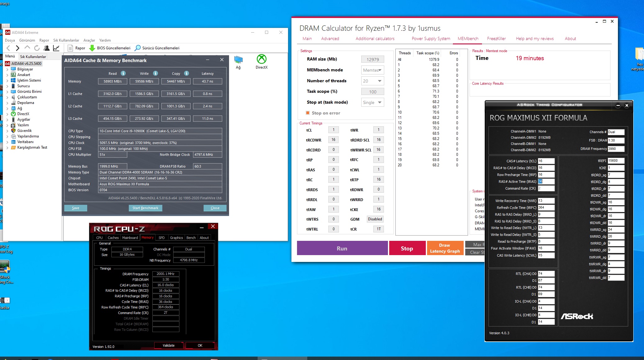Click Read info icon in benchmark window

pos(123,73)
